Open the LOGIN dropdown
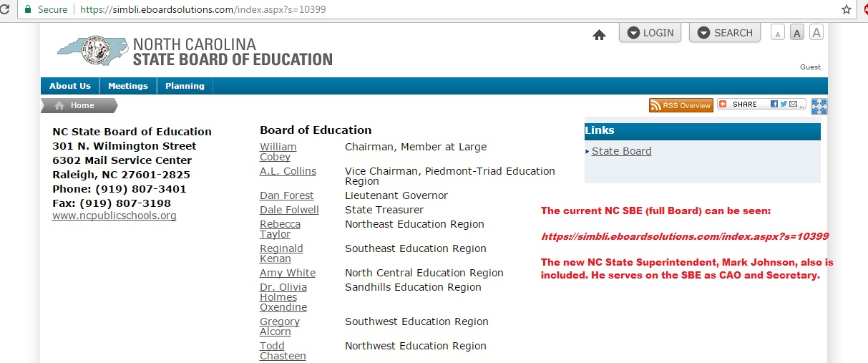The height and width of the screenshot is (363, 868). (650, 32)
